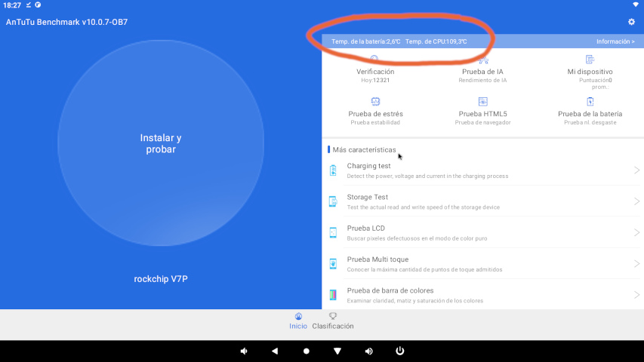Click Charging test battery icon

pos(333,170)
